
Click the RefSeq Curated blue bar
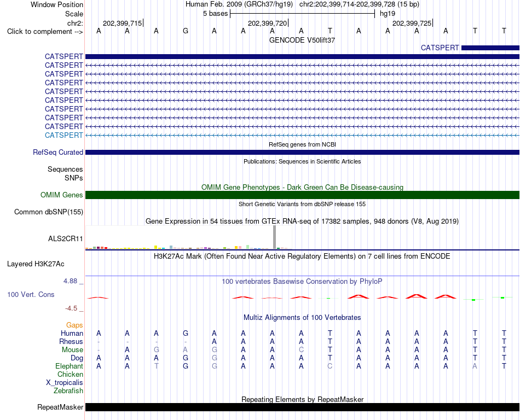coord(302,153)
